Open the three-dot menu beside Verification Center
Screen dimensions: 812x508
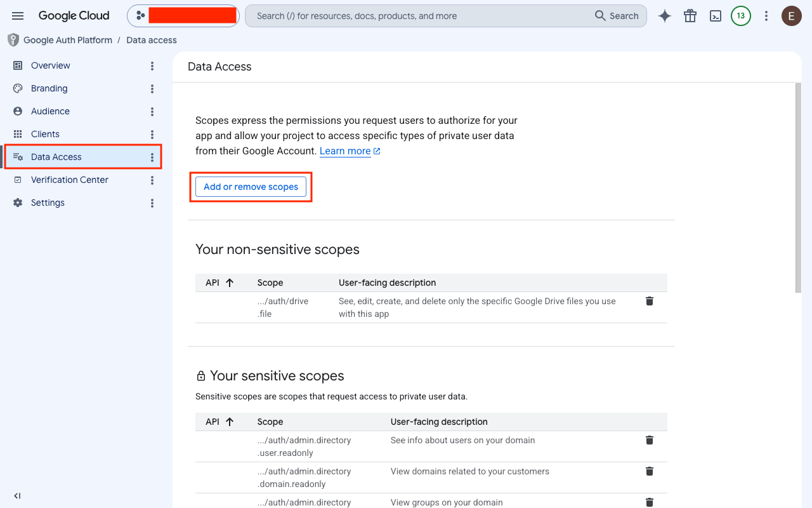point(152,180)
